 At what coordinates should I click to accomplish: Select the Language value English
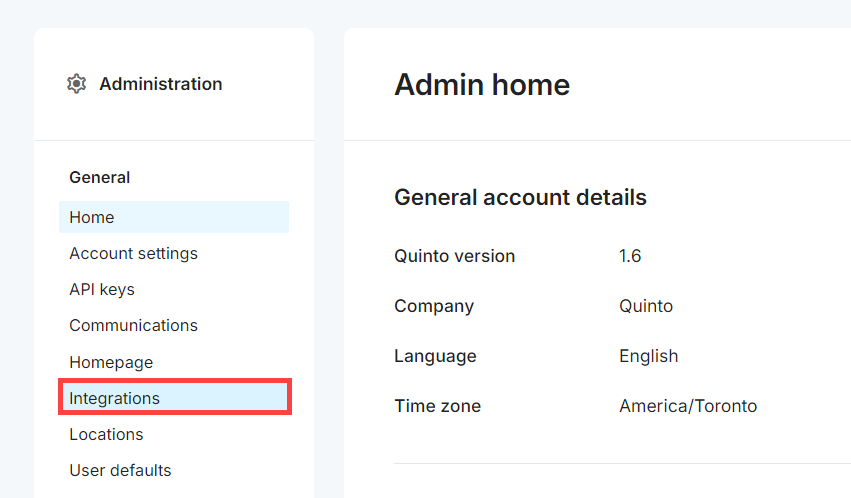pos(648,356)
